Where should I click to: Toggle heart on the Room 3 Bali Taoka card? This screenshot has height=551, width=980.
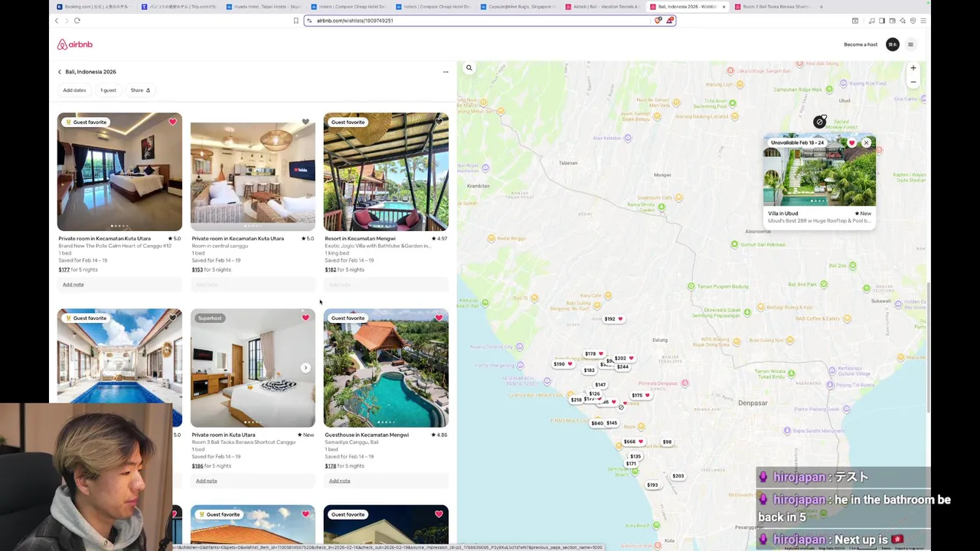pyautogui.click(x=305, y=318)
